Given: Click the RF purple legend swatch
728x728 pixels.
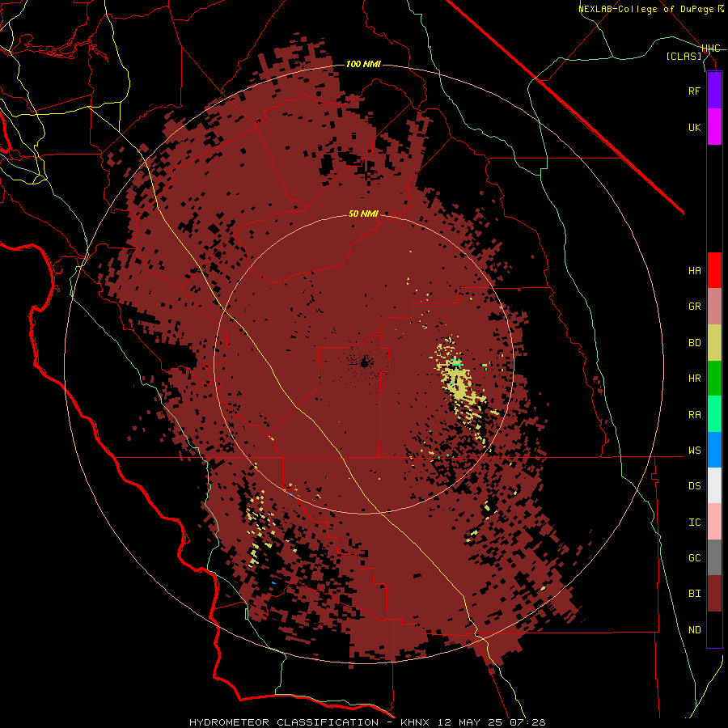Looking at the screenshot, I should click(714, 91).
